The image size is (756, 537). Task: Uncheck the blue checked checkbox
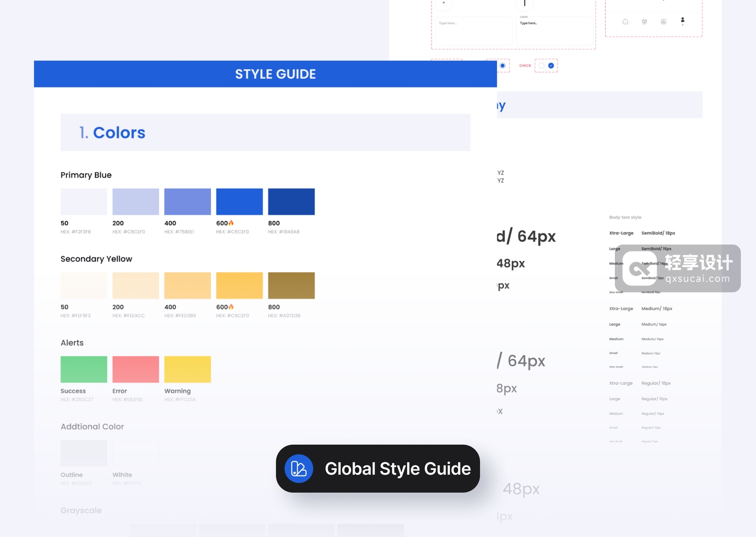(x=551, y=66)
